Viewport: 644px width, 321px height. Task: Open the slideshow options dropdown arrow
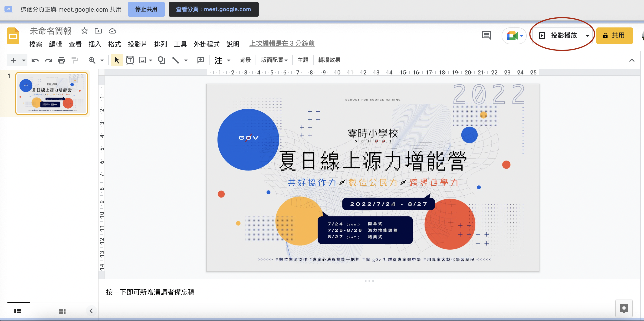pyautogui.click(x=588, y=36)
